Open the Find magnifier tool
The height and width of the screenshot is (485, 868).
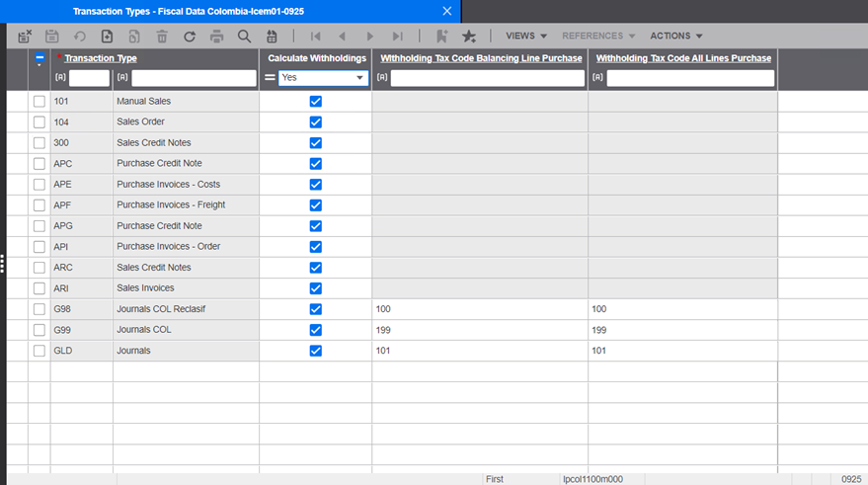pos(244,37)
